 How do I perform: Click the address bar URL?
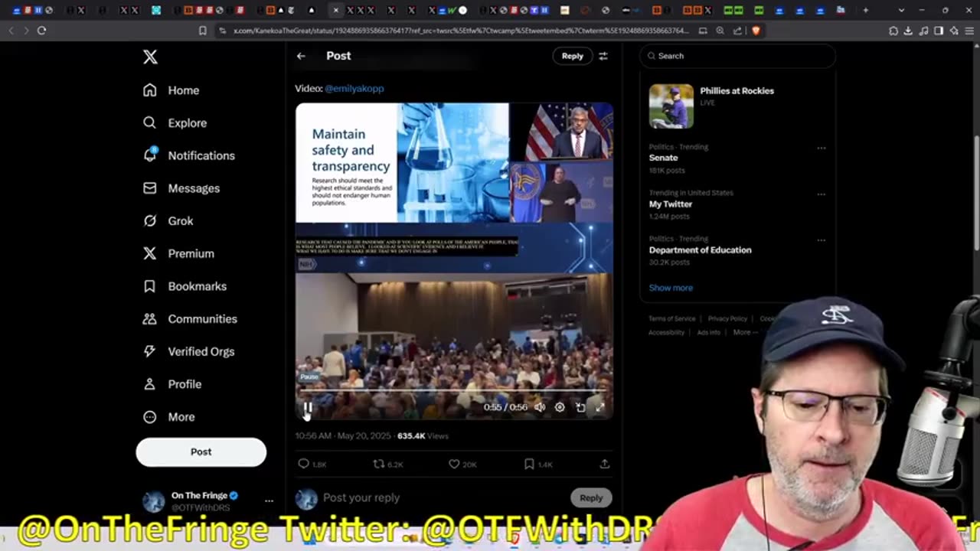tap(461, 31)
